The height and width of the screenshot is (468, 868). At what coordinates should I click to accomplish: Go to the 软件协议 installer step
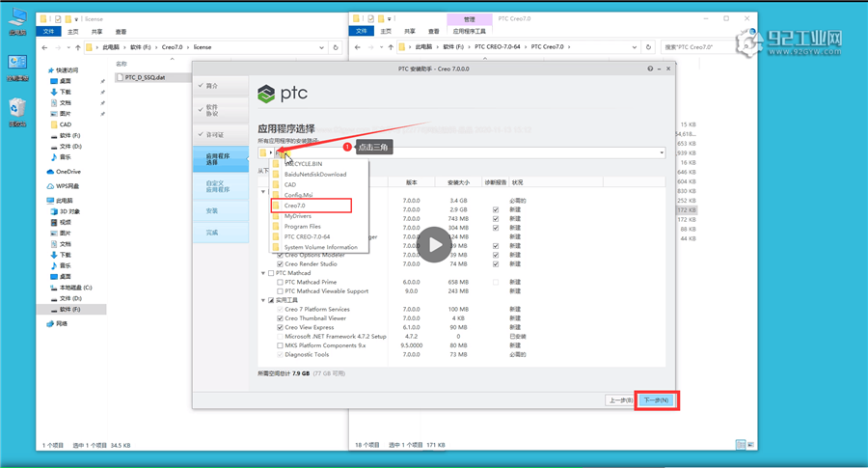pos(221,110)
